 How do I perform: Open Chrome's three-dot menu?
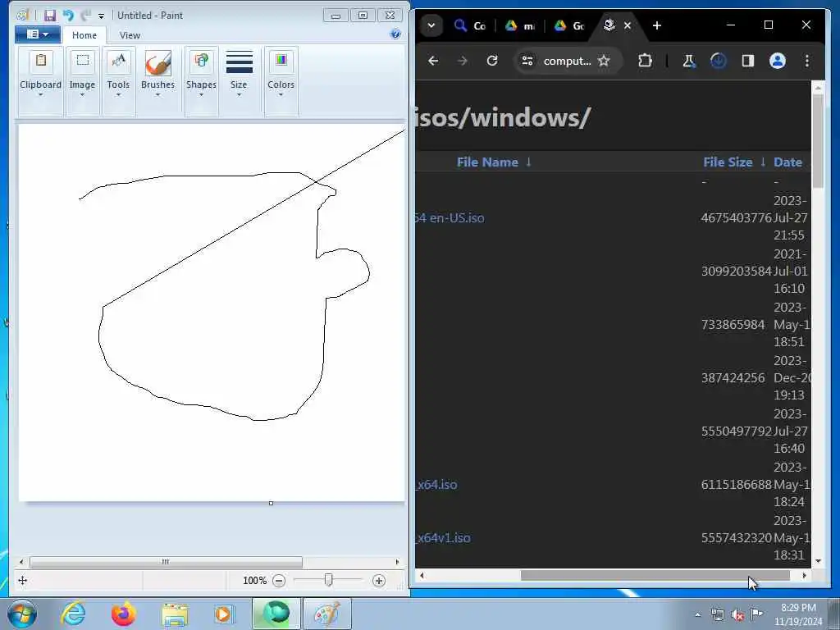pos(807,61)
